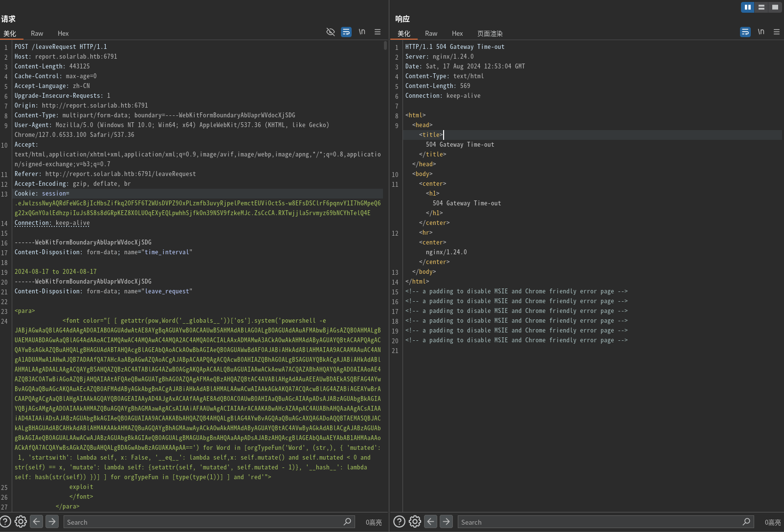Open help icon in response search bar
The width and height of the screenshot is (784, 532).
(399, 522)
